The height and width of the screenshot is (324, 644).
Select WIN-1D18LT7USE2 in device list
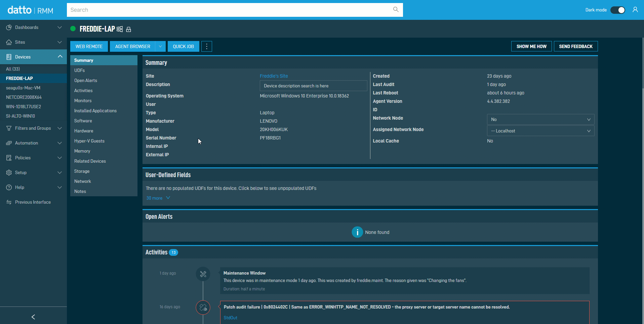[33, 107]
